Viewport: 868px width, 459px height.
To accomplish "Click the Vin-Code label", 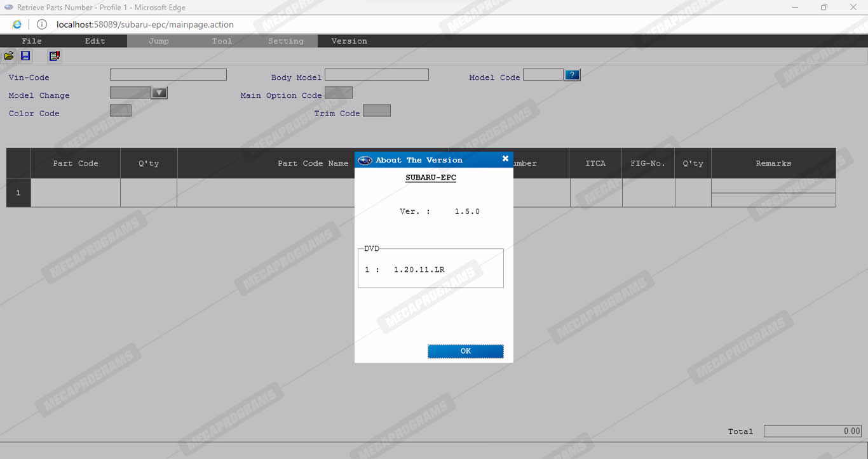I will tap(29, 77).
